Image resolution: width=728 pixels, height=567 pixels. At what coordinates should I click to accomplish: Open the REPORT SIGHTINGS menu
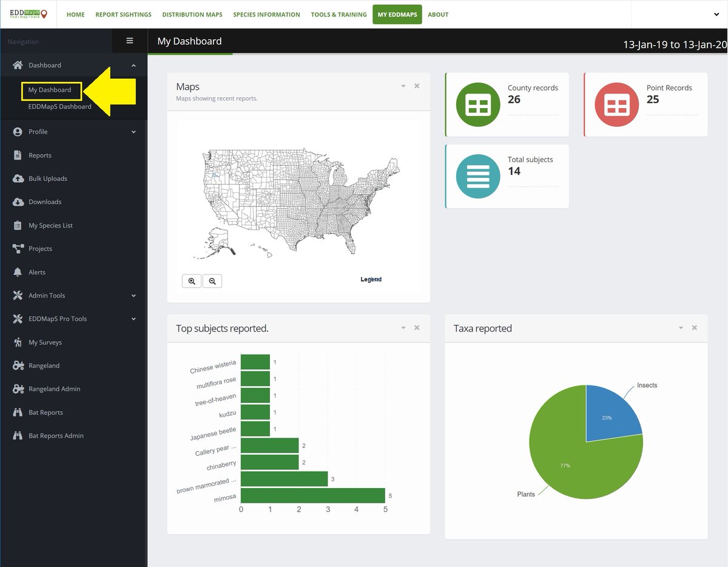123,15
